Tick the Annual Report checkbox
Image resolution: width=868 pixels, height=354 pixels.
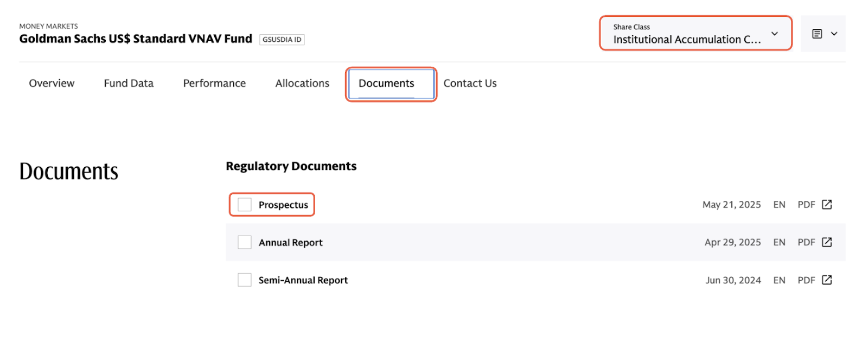245,242
